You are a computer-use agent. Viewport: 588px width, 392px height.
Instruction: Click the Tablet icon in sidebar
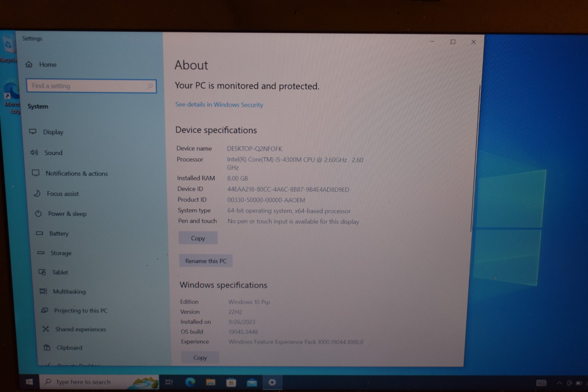42,272
